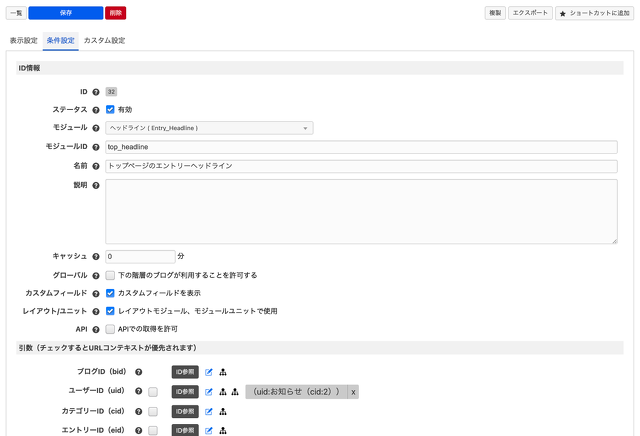Click the ID参照 button for ブログID
640x436 pixels.
click(x=185, y=372)
